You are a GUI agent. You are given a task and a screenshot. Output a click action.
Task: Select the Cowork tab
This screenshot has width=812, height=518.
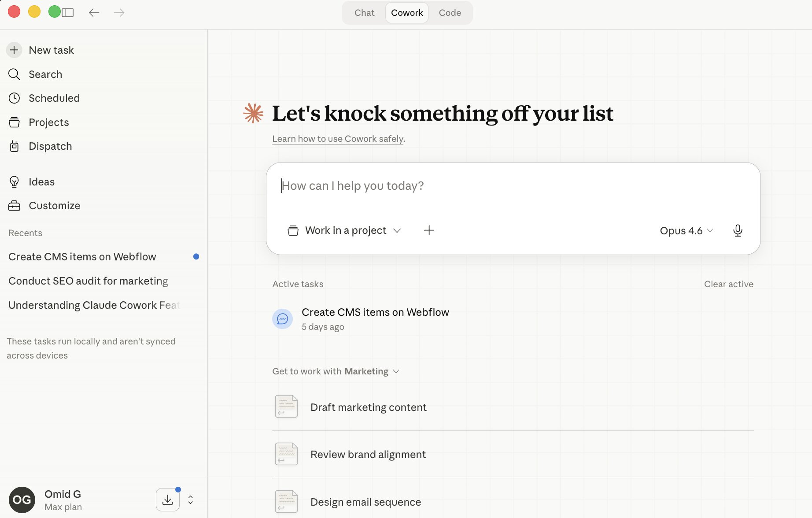[x=407, y=13]
